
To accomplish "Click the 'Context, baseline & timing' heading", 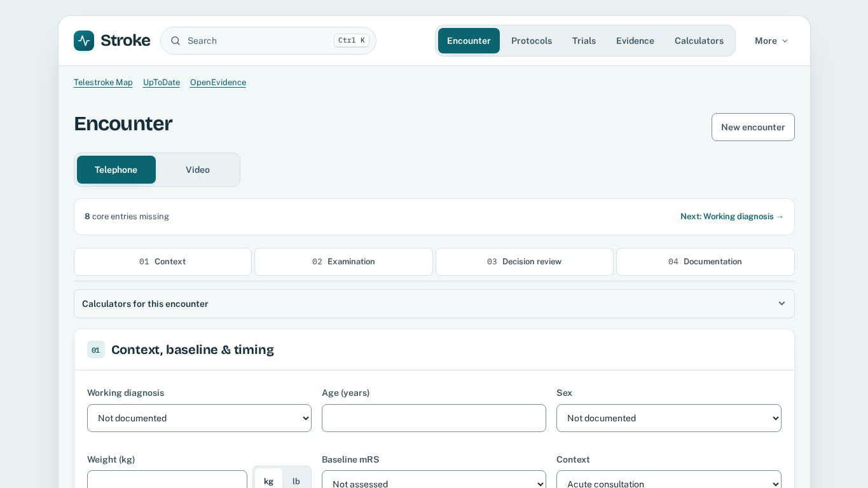I will tap(193, 349).
